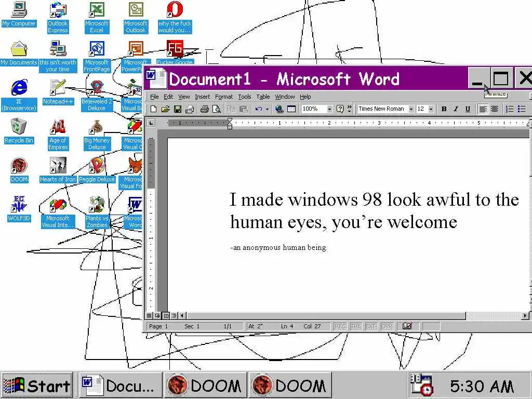Toggle numbered list formatting
The image size is (532, 399).
[x=510, y=109]
